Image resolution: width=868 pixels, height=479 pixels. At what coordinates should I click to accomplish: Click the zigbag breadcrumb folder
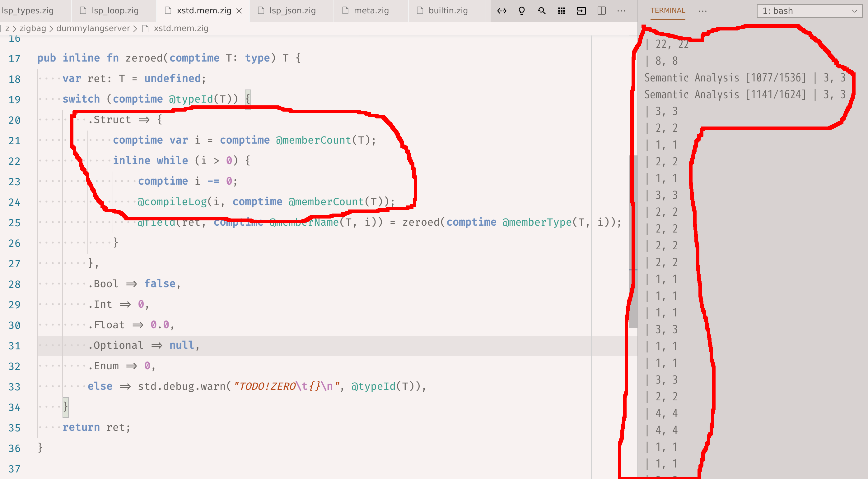33,28
